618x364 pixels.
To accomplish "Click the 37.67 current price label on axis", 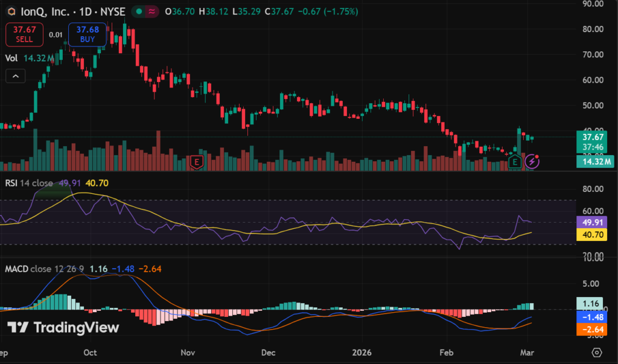I will pyautogui.click(x=594, y=136).
